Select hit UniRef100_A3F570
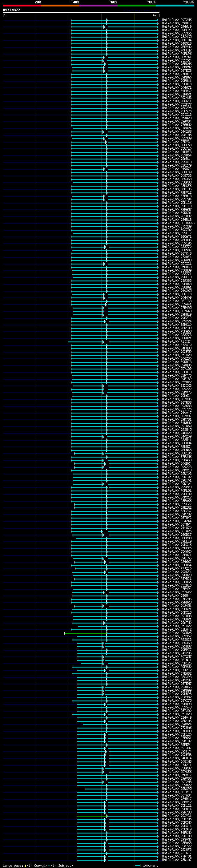This screenshot has width=197, height=868. coord(177,111)
